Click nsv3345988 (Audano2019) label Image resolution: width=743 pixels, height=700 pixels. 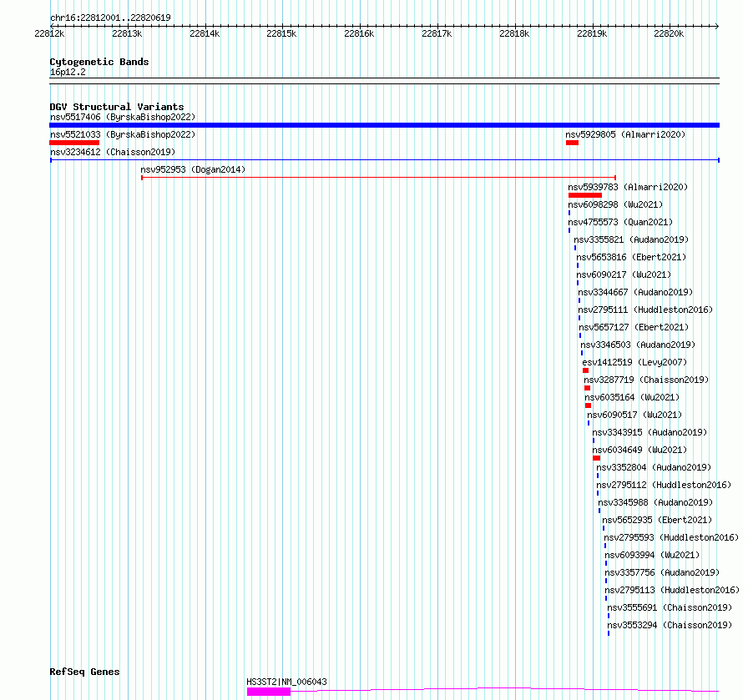pyautogui.click(x=655, y=502)
